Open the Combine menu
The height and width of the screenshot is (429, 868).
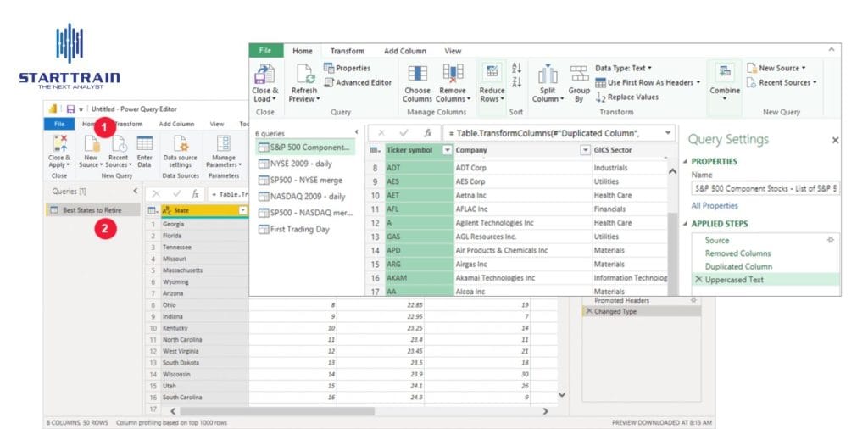pyautogui.click(x=725, y=84)
